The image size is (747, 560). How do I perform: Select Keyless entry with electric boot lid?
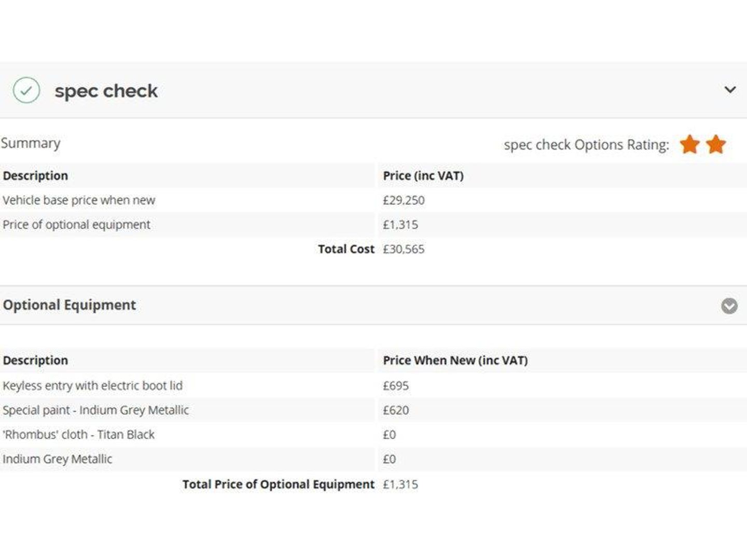pyautogui.click(x=92, y=386)
